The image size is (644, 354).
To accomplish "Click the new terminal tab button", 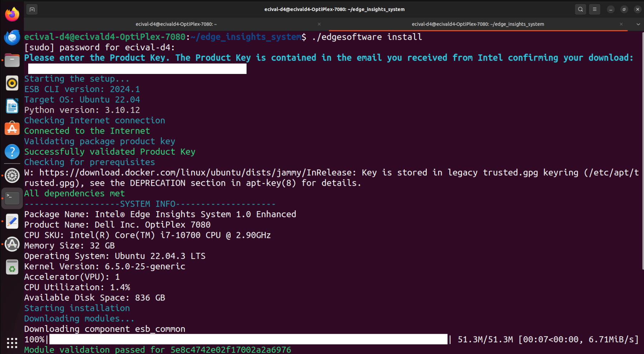I will (32, 9).
